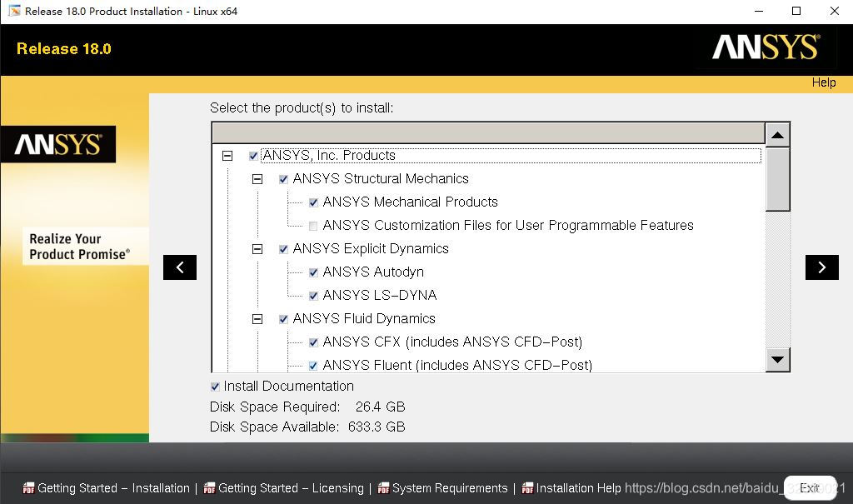Select the ANSYS CFX (includes ANSYS CFD-Post) label
This screenshot has height=504, width=853.
(452, 342)
